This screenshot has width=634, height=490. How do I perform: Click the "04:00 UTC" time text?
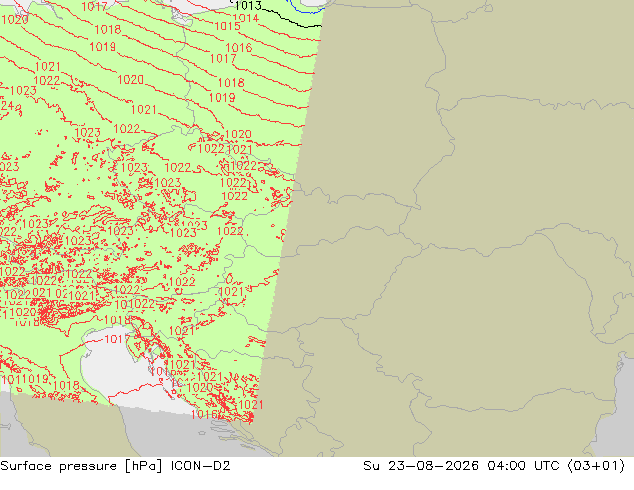pyautogui.click(x=523, y=466)
